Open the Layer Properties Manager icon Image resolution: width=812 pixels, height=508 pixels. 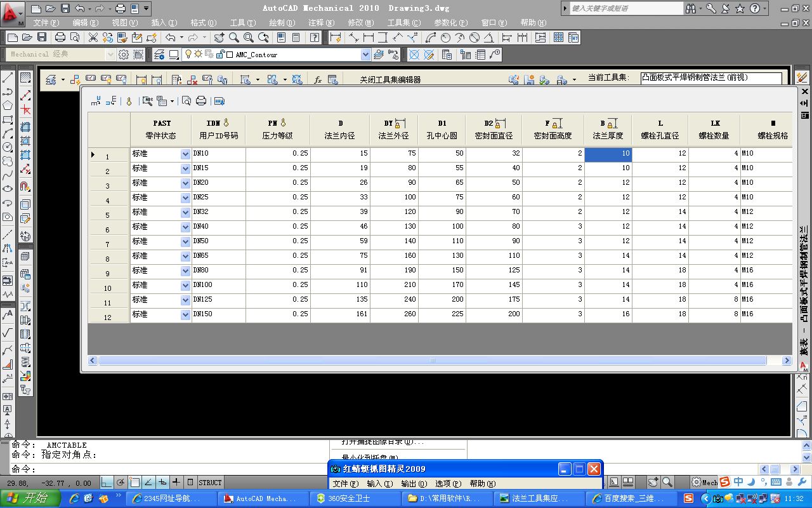tap(159, 55)
